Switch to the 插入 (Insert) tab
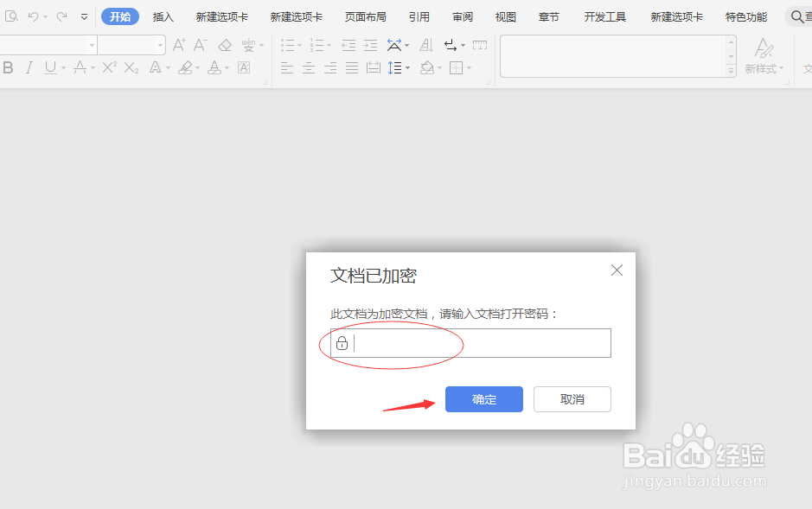812x509 pixels. 163,16
